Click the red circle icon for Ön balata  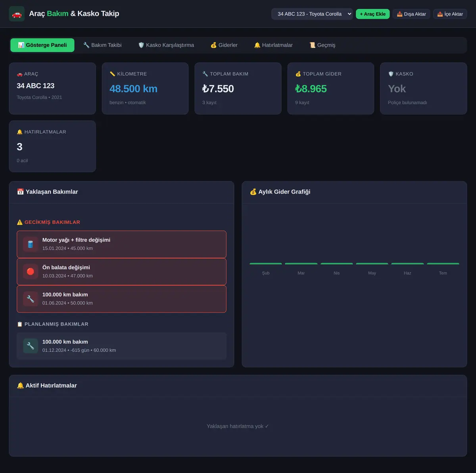coord(31,271)
